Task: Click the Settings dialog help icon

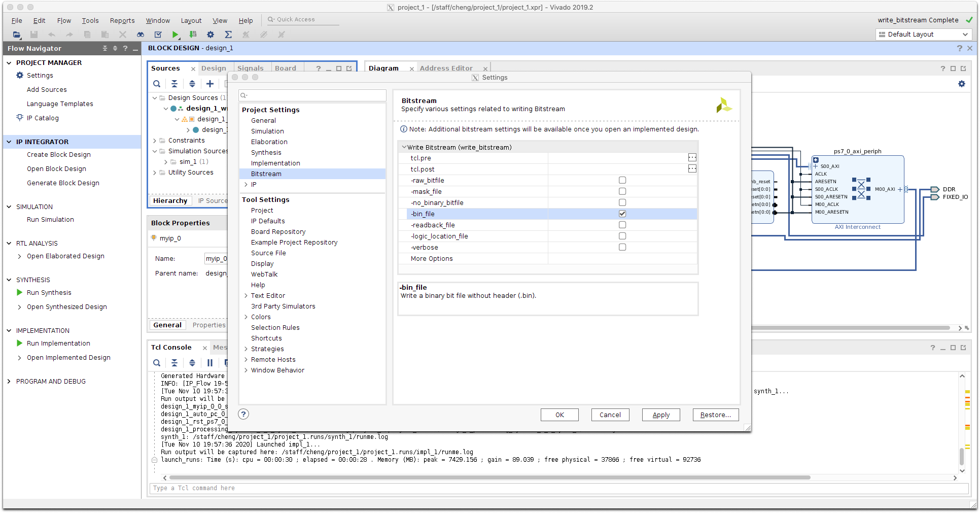Action: pos(243,414)
